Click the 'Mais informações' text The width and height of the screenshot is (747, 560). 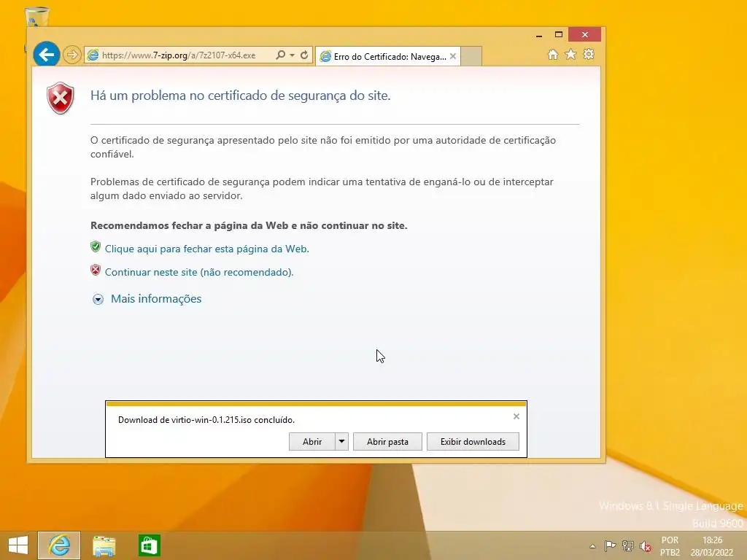[156, 298]
